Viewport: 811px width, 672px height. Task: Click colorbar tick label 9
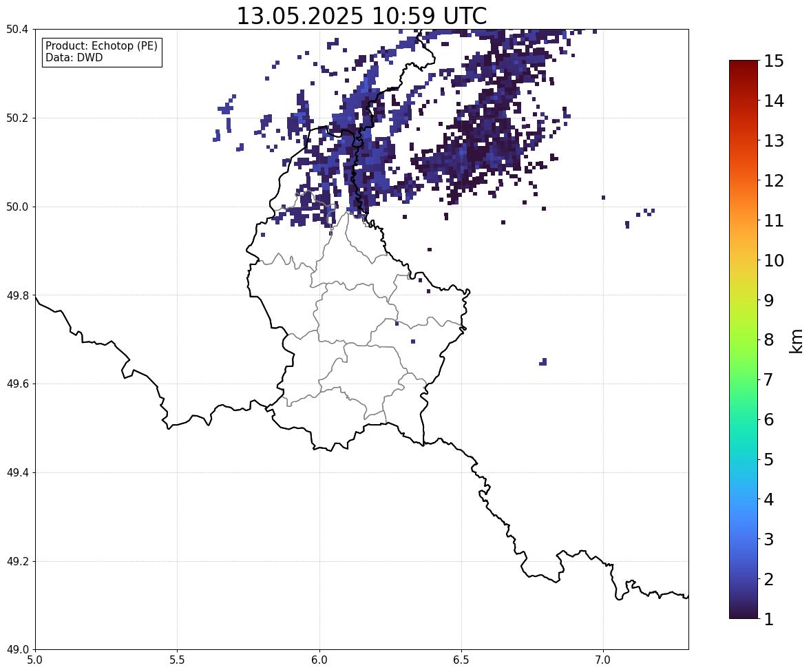(x=769, y=300)
